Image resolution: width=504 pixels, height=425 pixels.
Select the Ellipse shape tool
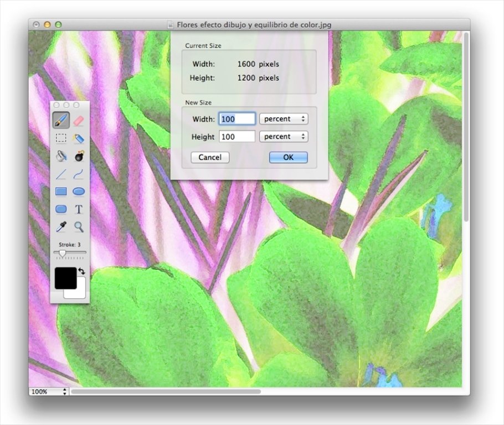79,191
